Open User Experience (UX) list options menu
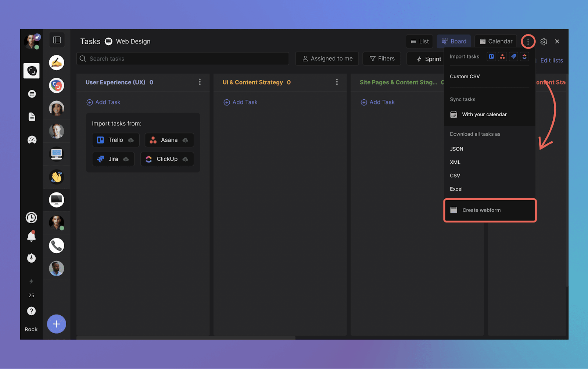The width and height of the screenshot is (588, 369). click(x=200, y=82)
